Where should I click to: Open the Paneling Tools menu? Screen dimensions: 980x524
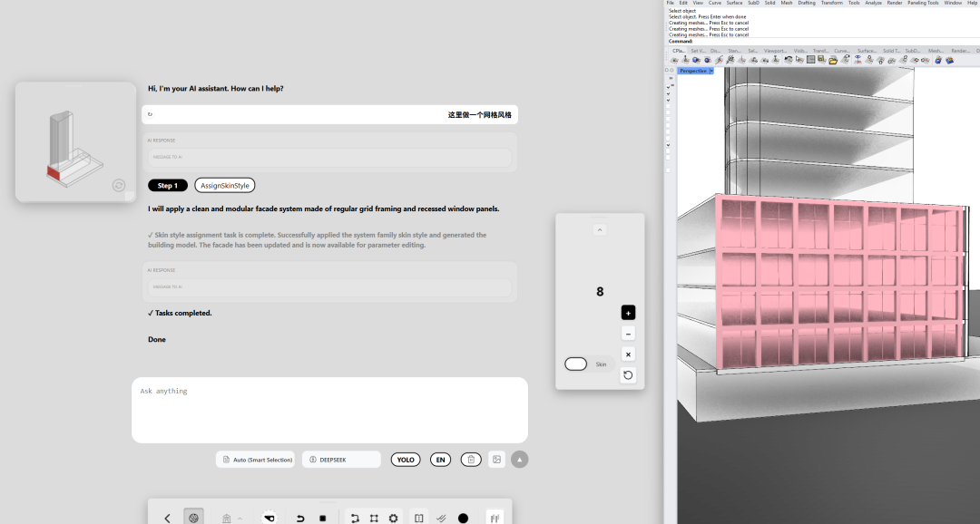923,3
